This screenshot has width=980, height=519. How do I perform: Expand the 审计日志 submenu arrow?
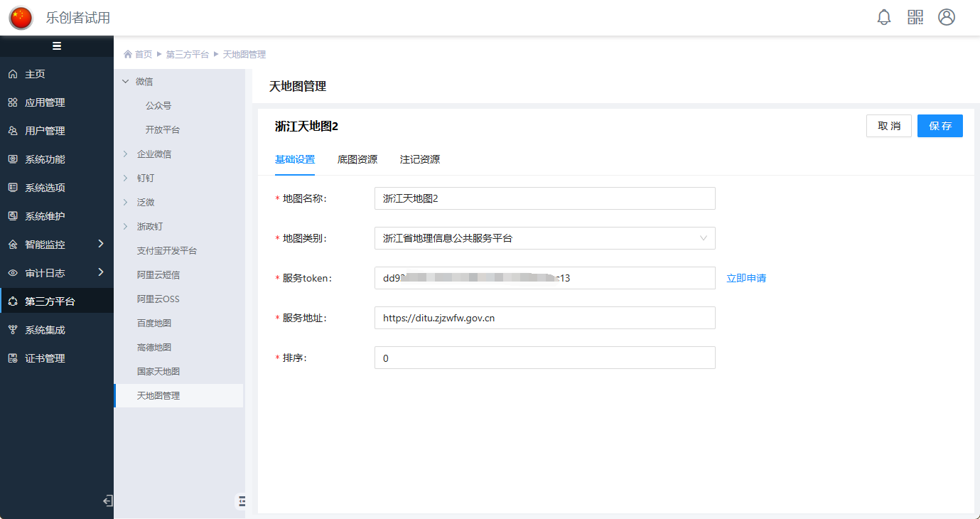pos(100,272)
